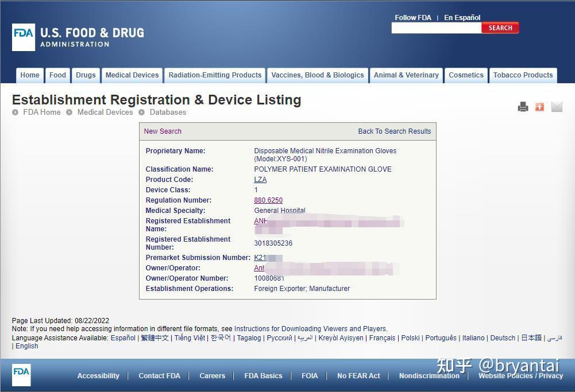Click the FDA Home breadcrumb link
Viewport: 575px width, 392px height.
(42, 112)
